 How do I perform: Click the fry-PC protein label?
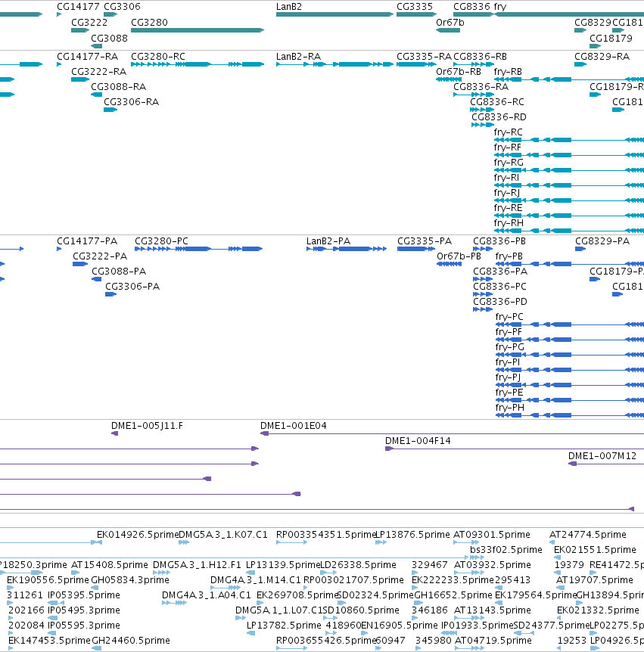[509, 317]
